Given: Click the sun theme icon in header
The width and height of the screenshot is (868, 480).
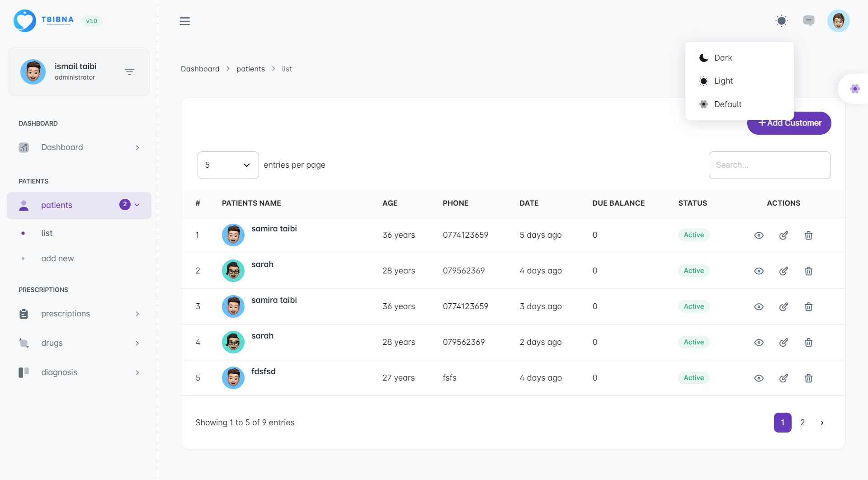Looking at the screenshot, I should tap(781, 21).
